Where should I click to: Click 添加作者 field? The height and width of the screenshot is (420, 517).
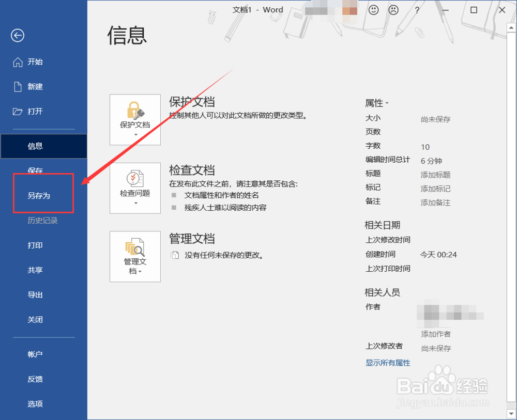(436, 334)
